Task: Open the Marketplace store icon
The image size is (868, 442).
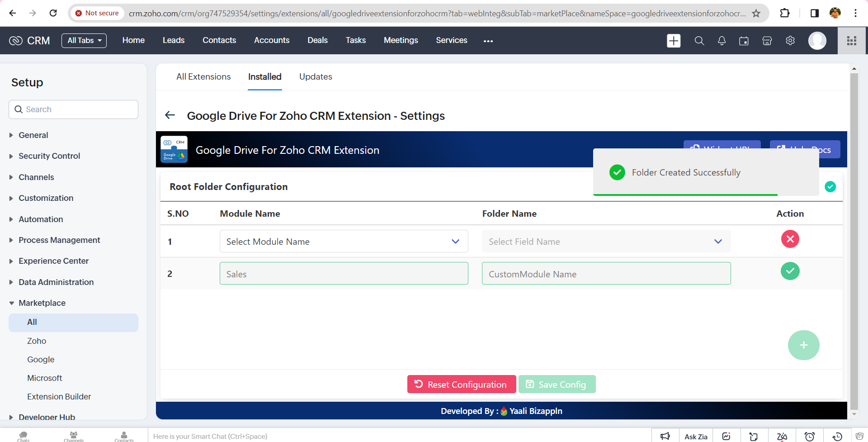Action: tap(767, 41)
